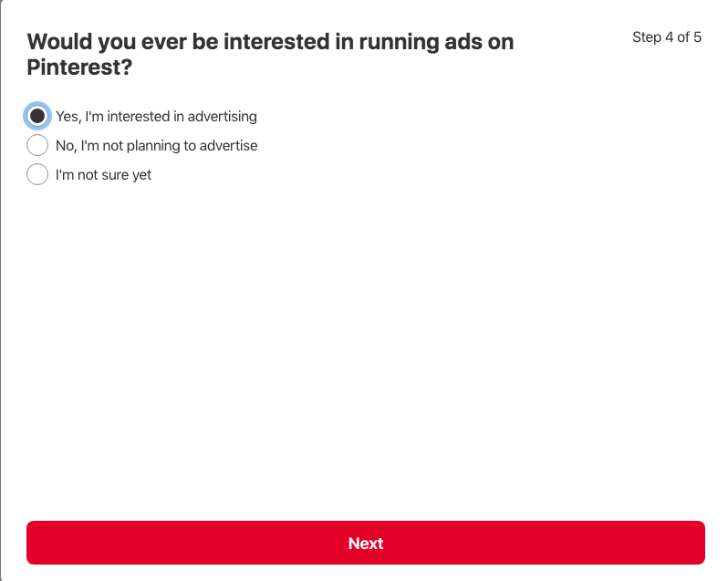Choose the 'No, I'm not planning to advertise' radio

pos(37,145)
